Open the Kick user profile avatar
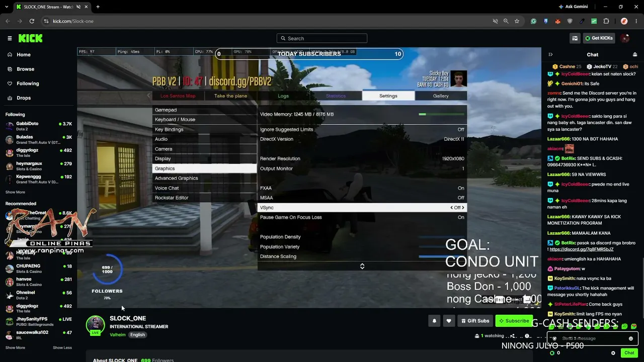Image resolution: width=644 pixels, height=362 pixels. pos(625,38)
